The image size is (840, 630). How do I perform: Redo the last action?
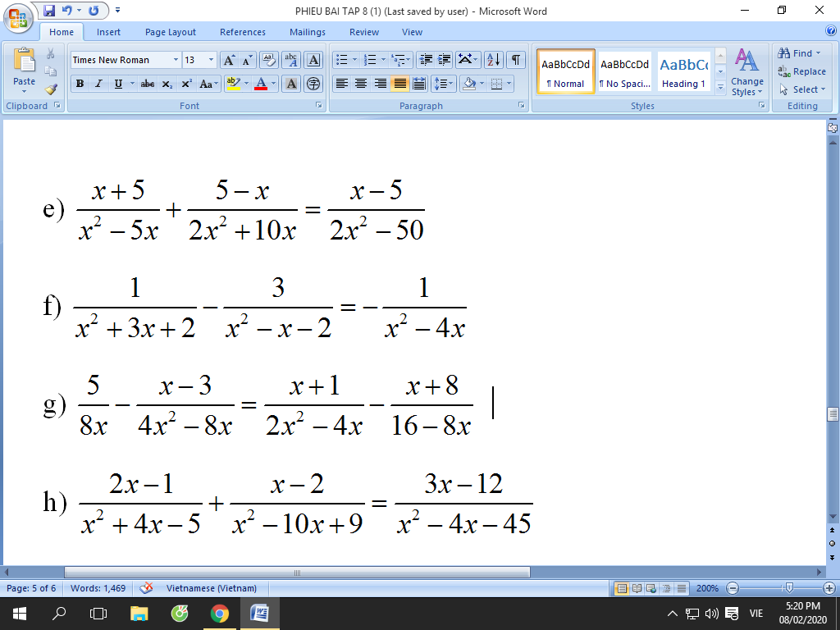[x=94, y=11]
